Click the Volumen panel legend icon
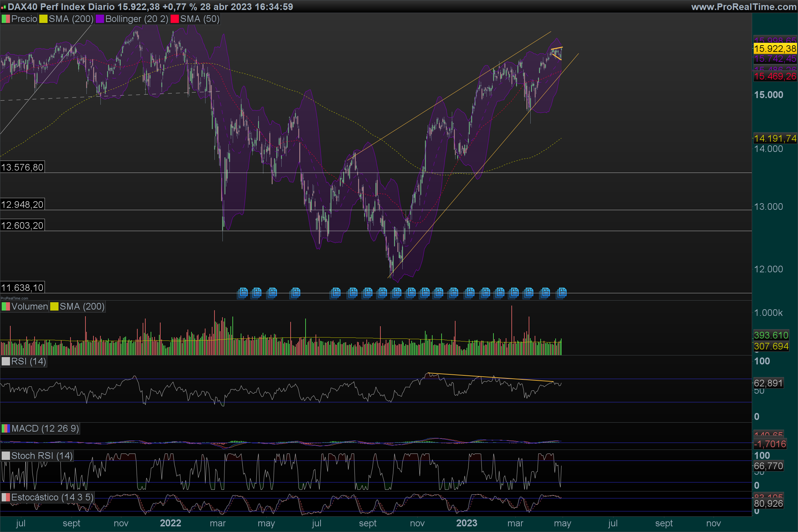Screen dimensions: 798x532 [6, 307]
